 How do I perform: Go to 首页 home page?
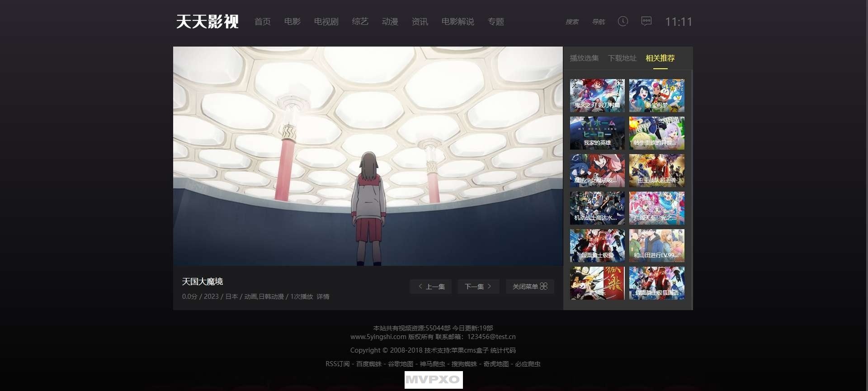(x=263, y=22)
